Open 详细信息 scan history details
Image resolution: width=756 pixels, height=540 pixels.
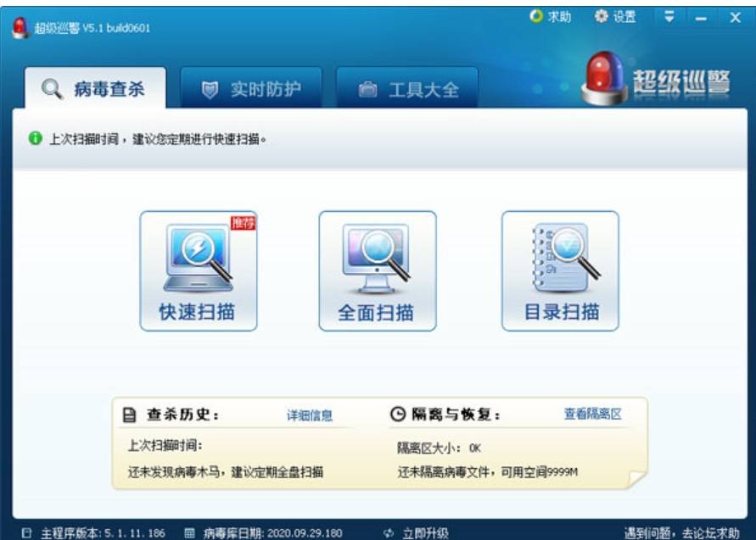[310, 415]
